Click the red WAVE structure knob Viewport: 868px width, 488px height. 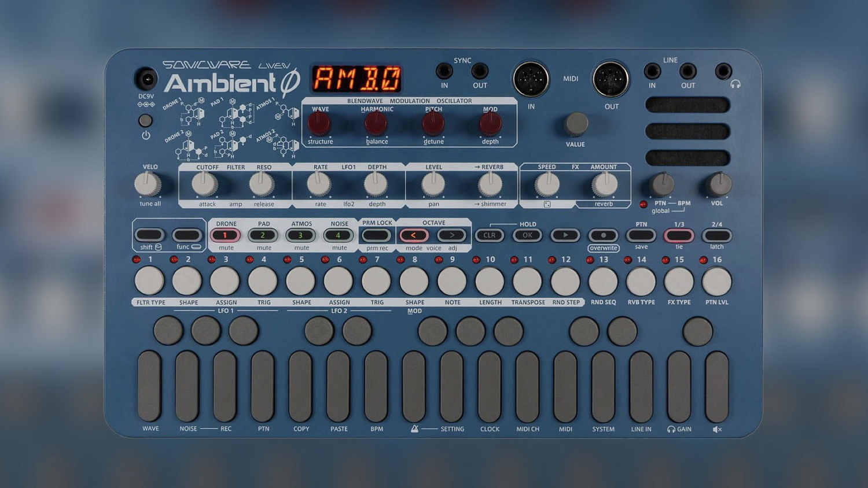click(x=319, y=123)
